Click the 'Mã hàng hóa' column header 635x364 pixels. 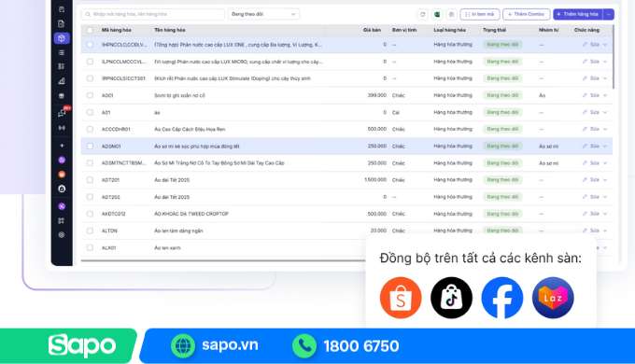pyautogui.click(x=116, y=30)
